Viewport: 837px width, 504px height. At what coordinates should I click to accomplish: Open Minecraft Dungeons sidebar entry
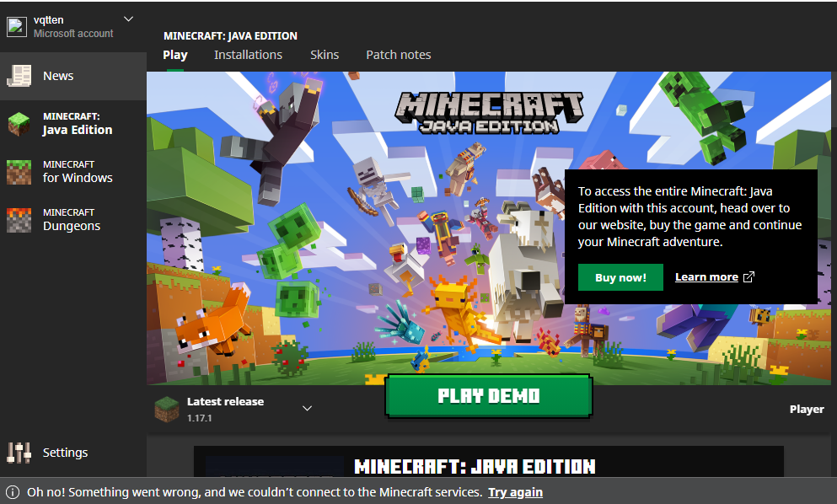tap(73, 220)
